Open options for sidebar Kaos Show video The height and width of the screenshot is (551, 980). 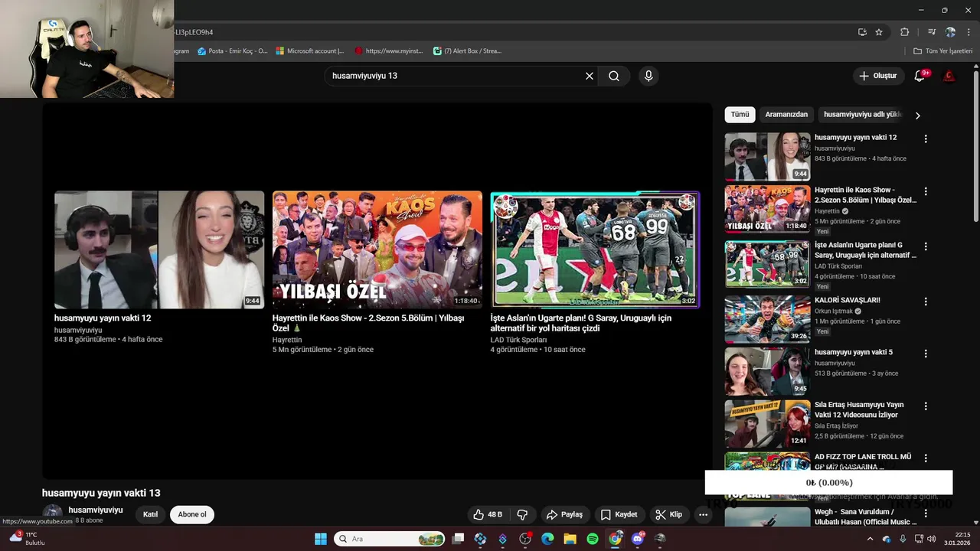click(926, 191)
